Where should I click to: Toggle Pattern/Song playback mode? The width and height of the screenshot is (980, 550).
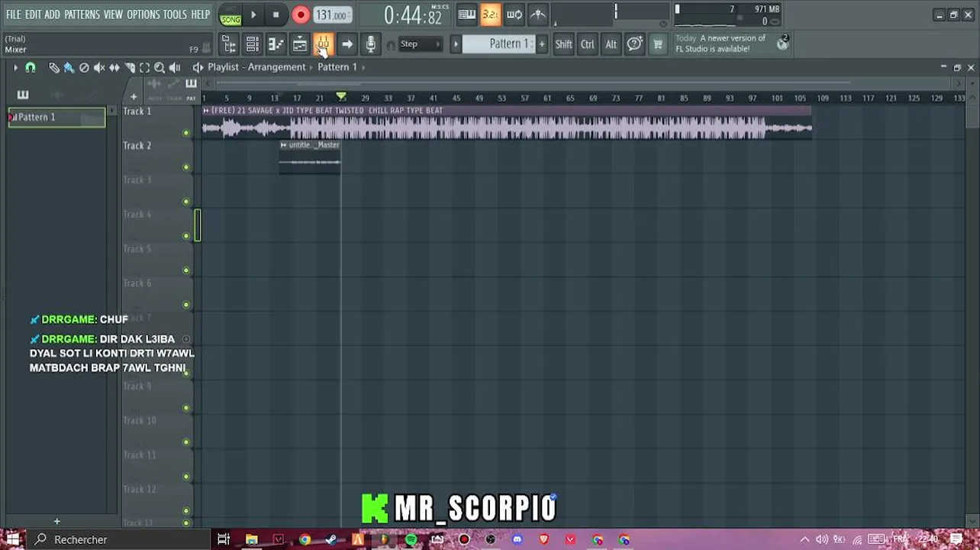point(230,16)
